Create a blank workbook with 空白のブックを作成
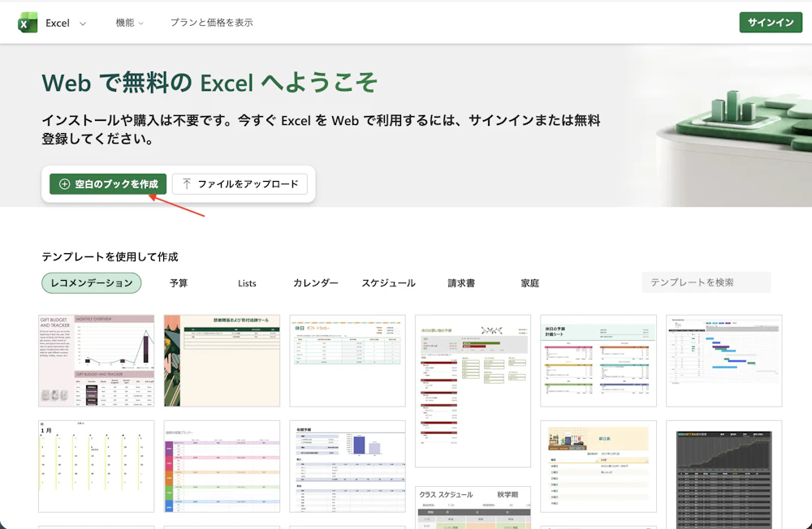The image size is (812, 529). point(108,183)
